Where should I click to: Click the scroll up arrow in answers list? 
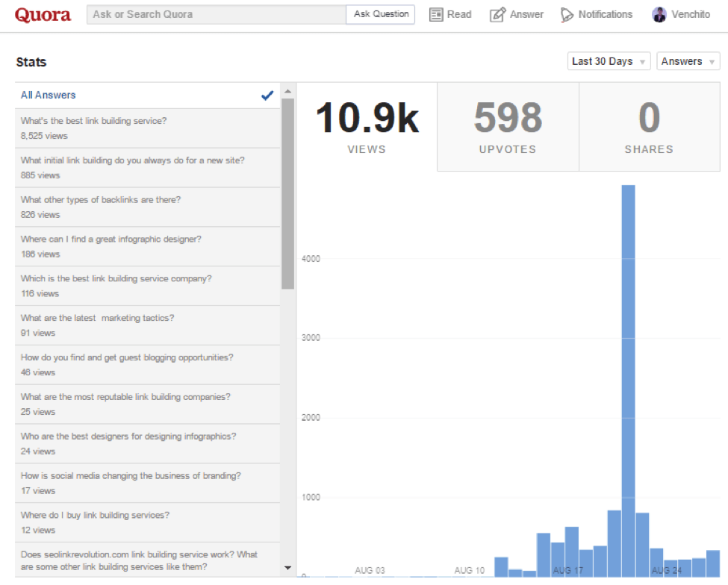288,91
